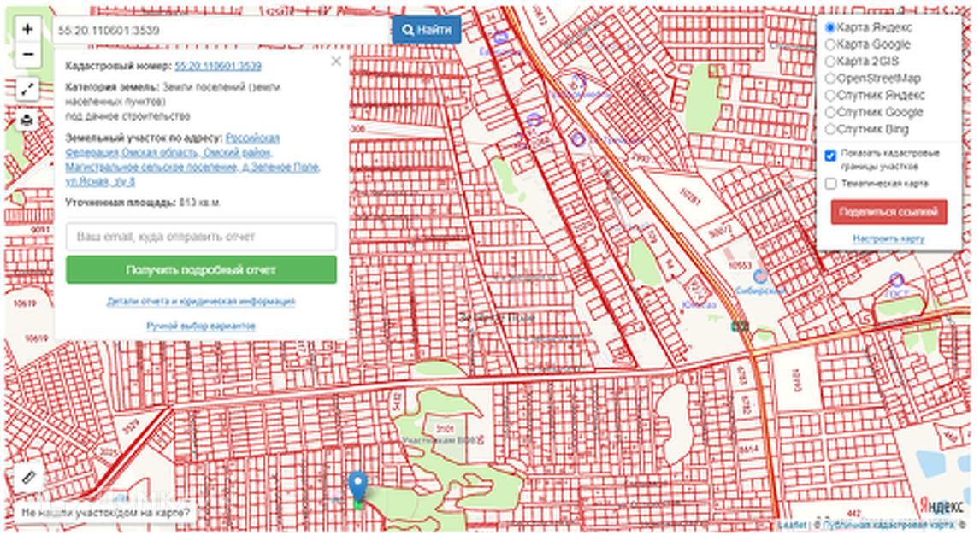980x547 pixels.
Task: Select Спутник Bing radio option
Action: tap(830, 129)
